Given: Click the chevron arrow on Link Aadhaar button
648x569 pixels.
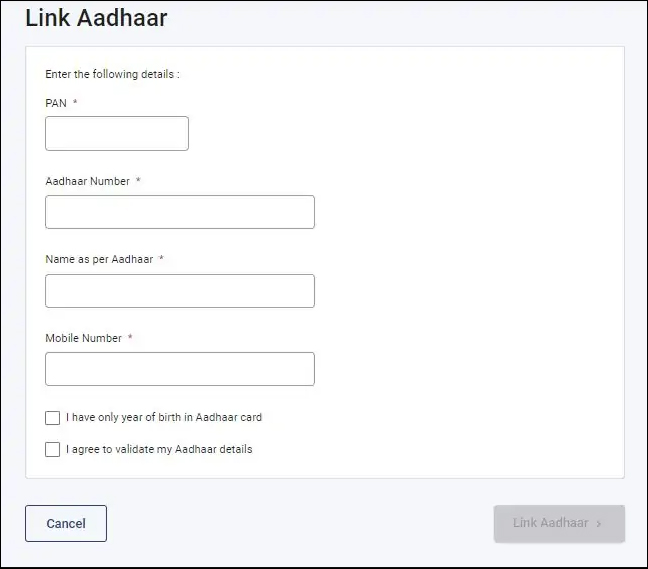Looking at the screenshot, I should [598, 524].
